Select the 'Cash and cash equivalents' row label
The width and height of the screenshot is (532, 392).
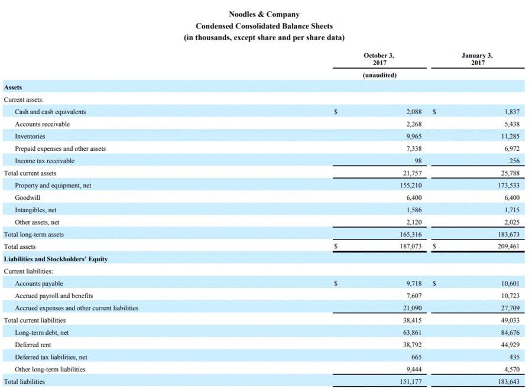click(50, 112)
